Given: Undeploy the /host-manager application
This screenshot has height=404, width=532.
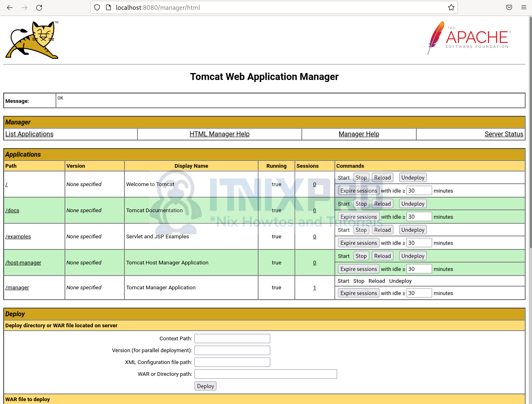Looking at the screenshot, I should 413,256.
